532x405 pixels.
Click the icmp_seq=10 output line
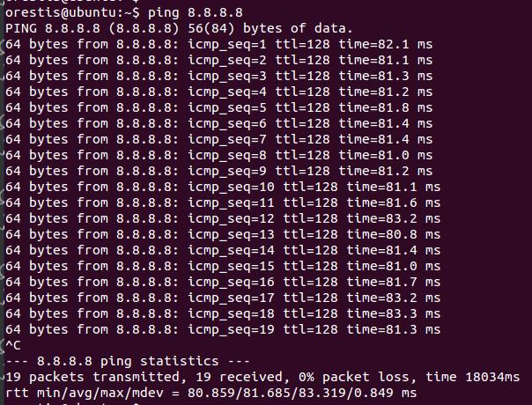coord(223,188)
